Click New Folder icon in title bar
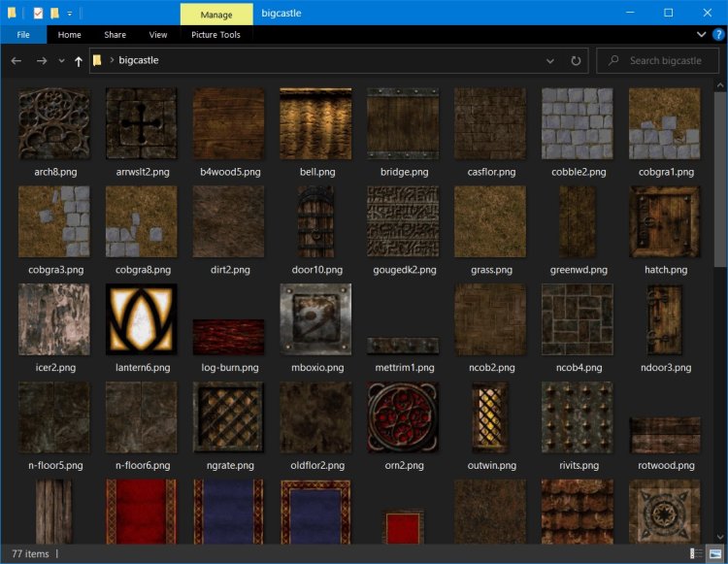Screen dimensions: 728x564 [x=54, y=13]
